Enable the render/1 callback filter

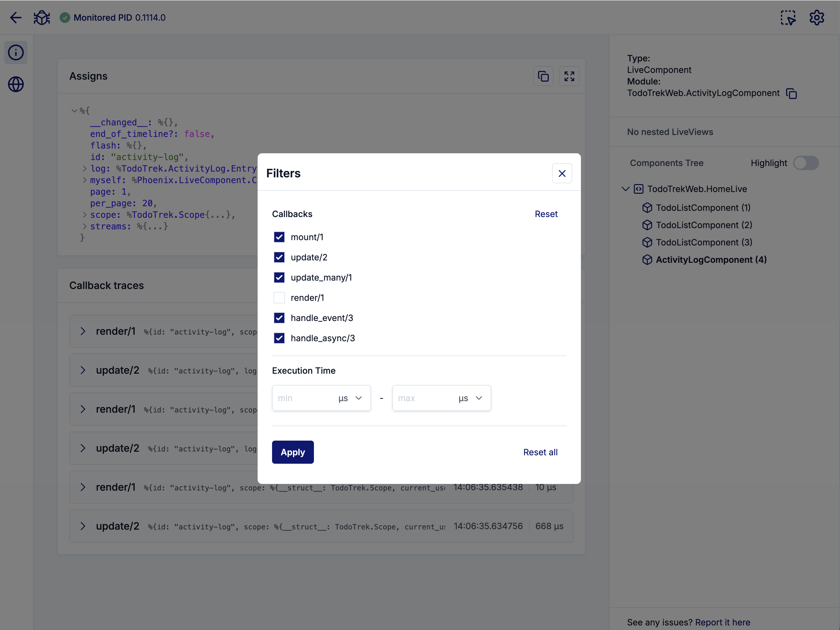[279, 297]
